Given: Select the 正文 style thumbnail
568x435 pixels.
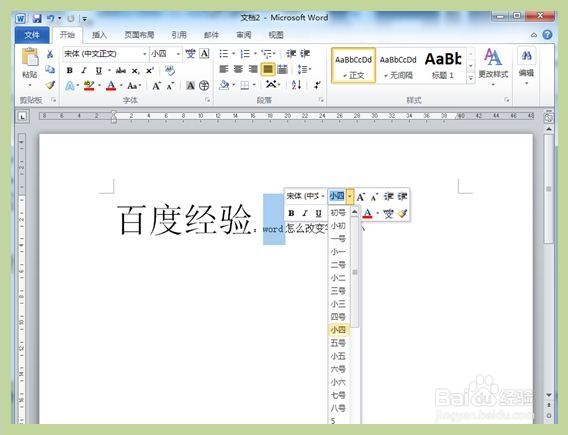Looking at the screenshot, I should [354, 66].
